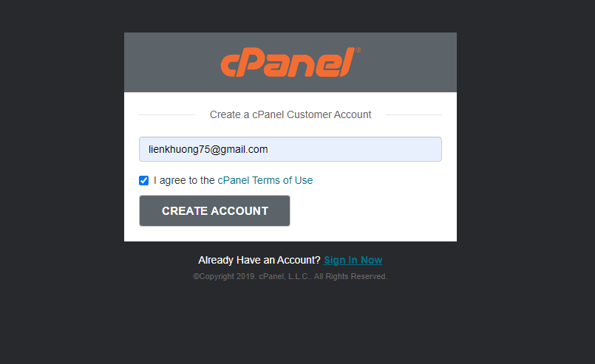Click the final "l" of the cPanel logo
The image size is (595, 364).
point(346,62)
